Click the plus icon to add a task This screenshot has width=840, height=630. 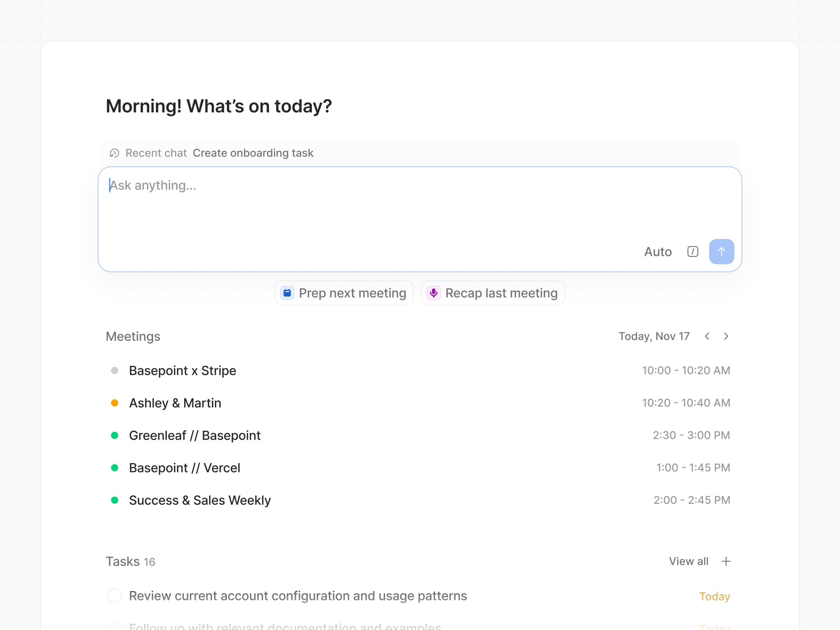[726, 561]
